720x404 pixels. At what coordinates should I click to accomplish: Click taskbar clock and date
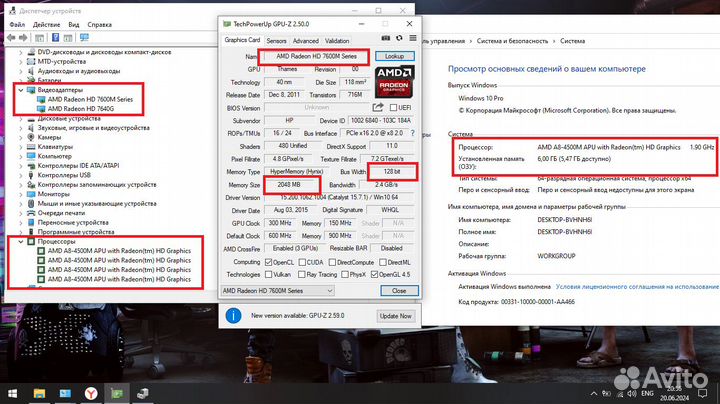pos(676,393)
